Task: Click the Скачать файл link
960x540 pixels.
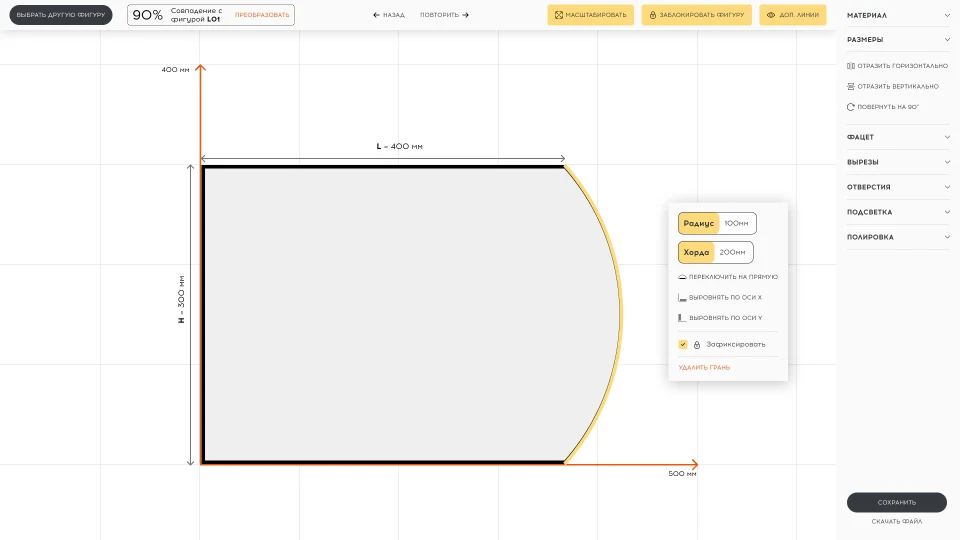Action: 896,522
